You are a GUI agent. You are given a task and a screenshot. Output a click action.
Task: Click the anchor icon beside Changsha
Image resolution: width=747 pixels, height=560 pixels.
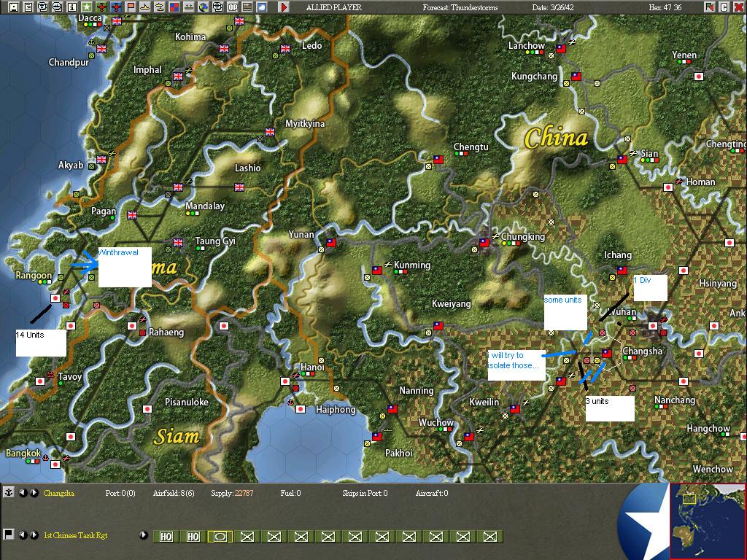coord(9,492)
